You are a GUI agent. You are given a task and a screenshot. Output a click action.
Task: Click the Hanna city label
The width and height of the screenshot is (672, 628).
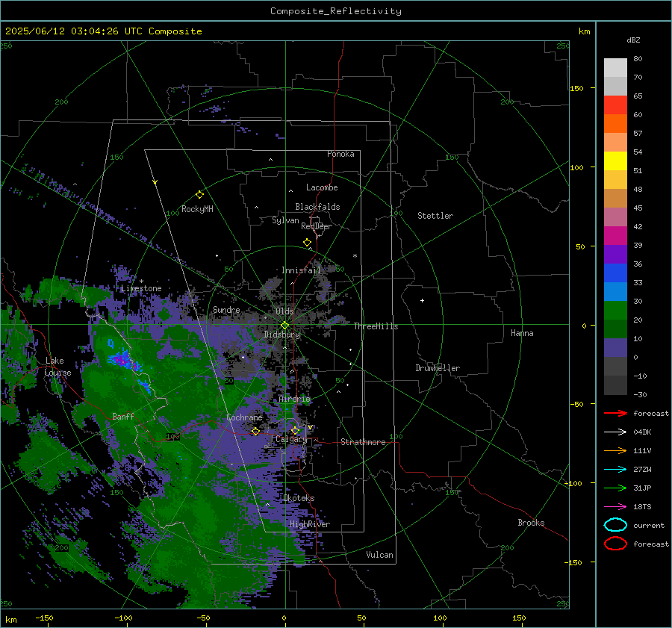point(522,333)
